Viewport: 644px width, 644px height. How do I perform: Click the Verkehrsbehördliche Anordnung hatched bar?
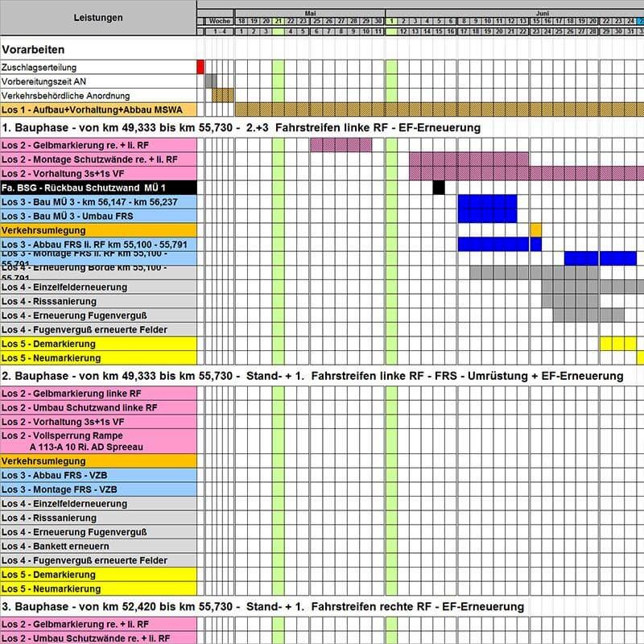click(223, 95)
